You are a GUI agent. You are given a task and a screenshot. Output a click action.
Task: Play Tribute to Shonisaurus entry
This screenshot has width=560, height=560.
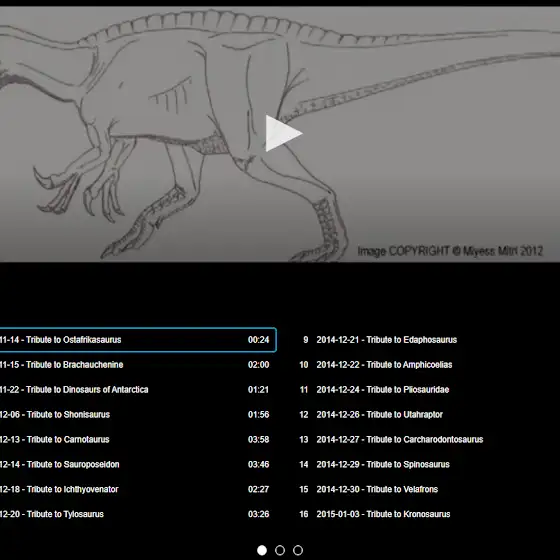(138, 415)
